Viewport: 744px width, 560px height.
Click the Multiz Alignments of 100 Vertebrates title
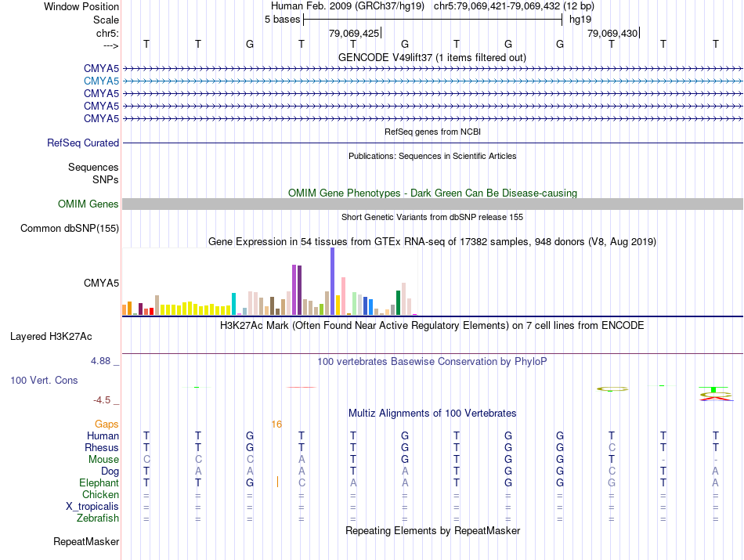[x=432, y=414]
